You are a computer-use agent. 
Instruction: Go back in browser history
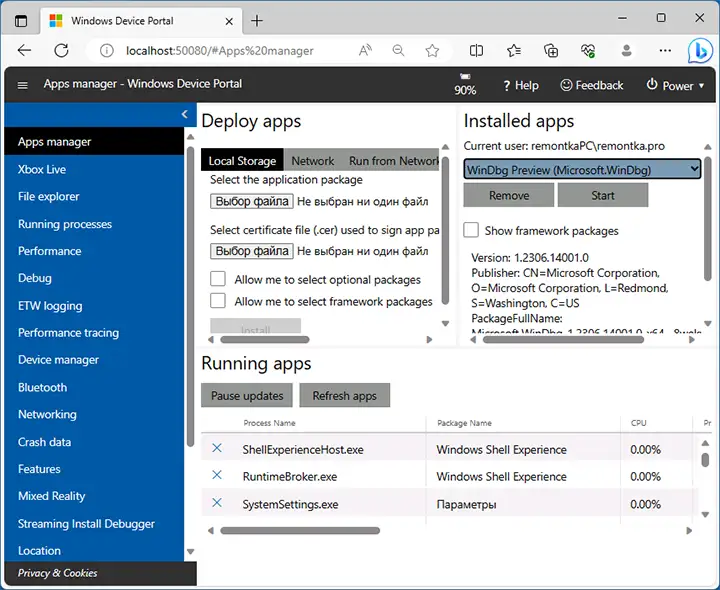24,51
